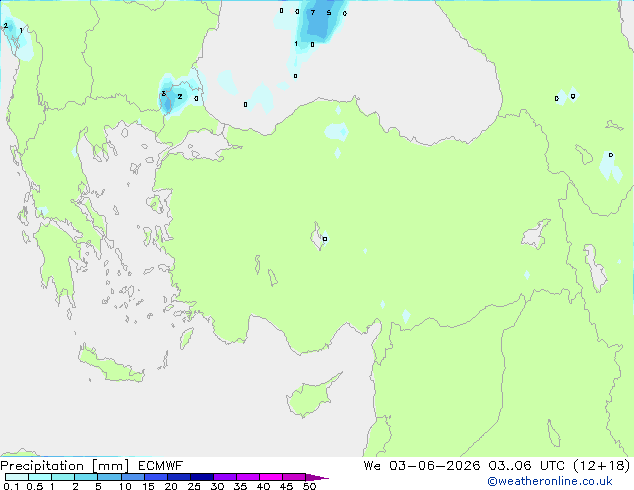Click the 'Precipitation [mm]' title text

65,466
